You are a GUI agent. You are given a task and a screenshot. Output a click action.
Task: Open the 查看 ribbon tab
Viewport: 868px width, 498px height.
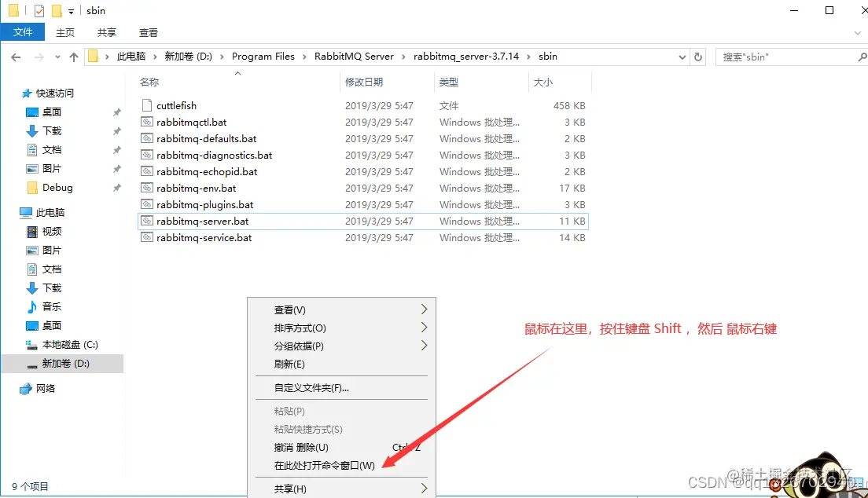click(x=148, y=33)
